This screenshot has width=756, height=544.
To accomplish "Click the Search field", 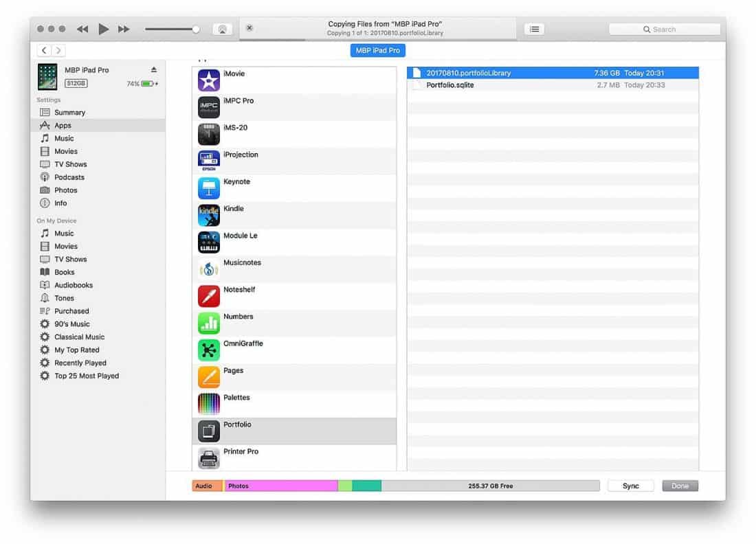I will point(664,30).
